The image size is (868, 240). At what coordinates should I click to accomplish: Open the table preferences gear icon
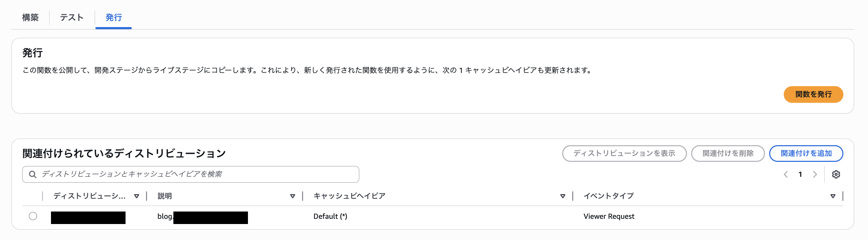coord(836,174)
